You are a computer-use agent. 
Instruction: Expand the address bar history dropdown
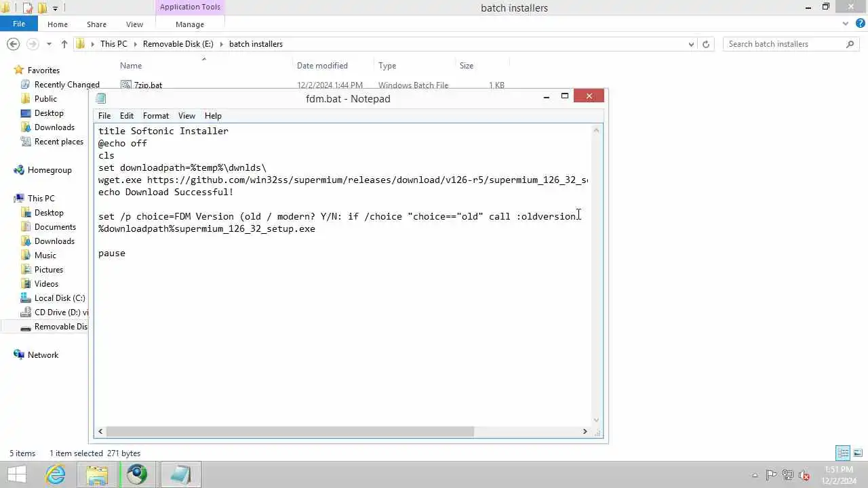pyautogui.click(x=691, y=44)
